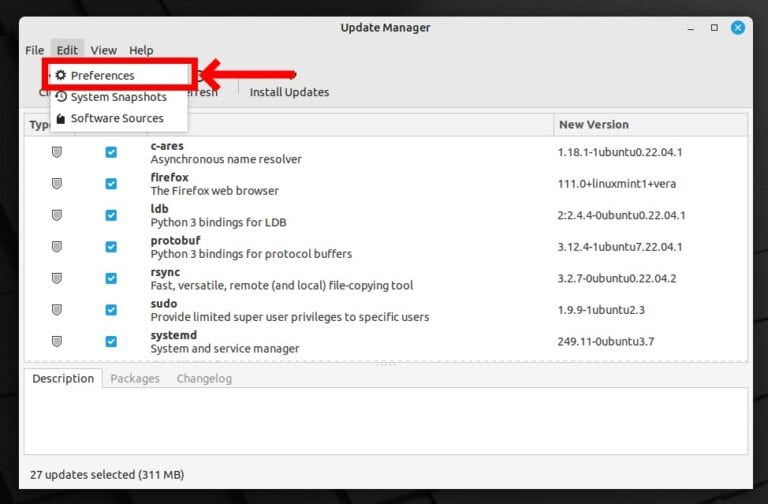This screenshot has height=504, width=768.
Task: Switch to the Changelog tab
Action: [204, 379]
